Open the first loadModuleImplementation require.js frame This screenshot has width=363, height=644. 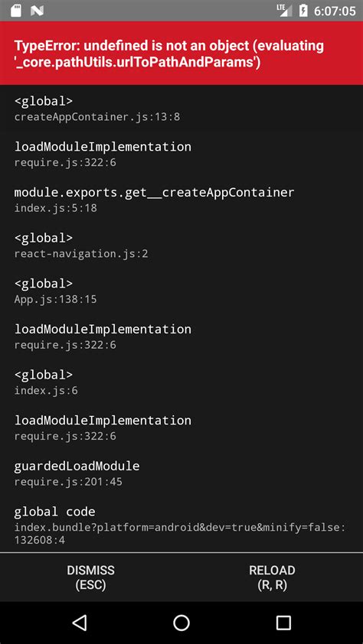(181, 154)
